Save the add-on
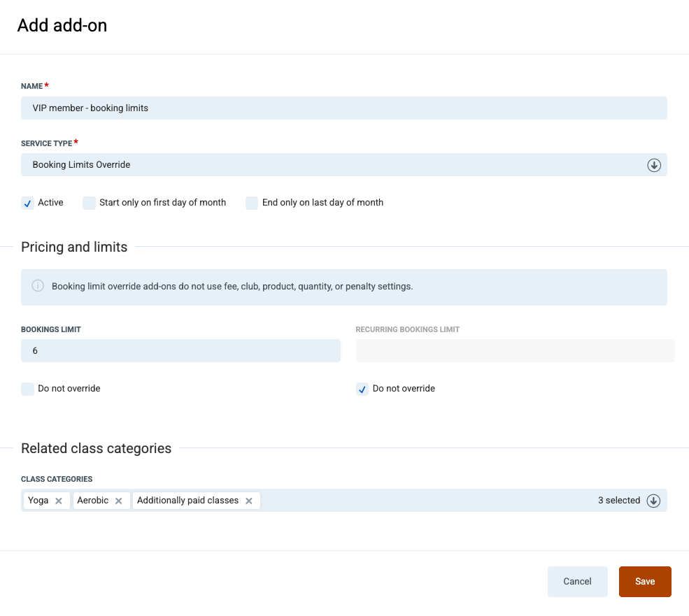This screenshot has width=689, height=616. pyautogui.click(x=645, y=581)
